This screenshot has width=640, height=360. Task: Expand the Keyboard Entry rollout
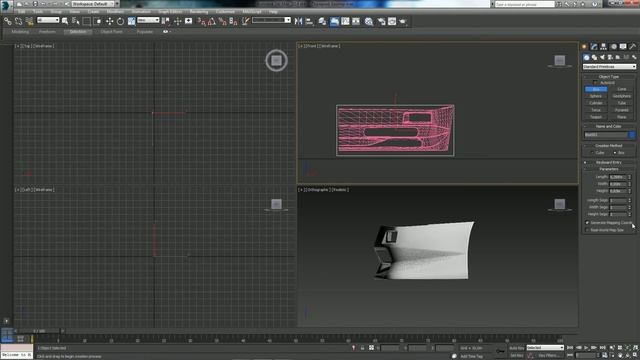click(609, 162)
